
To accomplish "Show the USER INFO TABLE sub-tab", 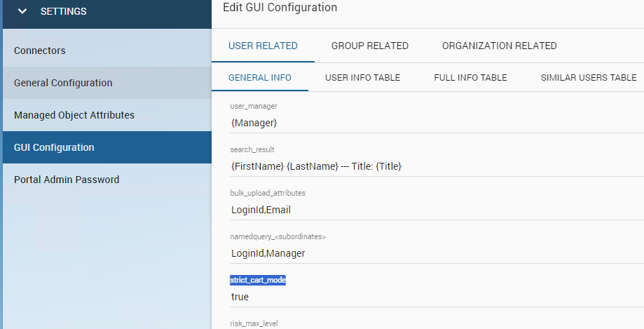I will pyautogui.click(x=362, y=77).
